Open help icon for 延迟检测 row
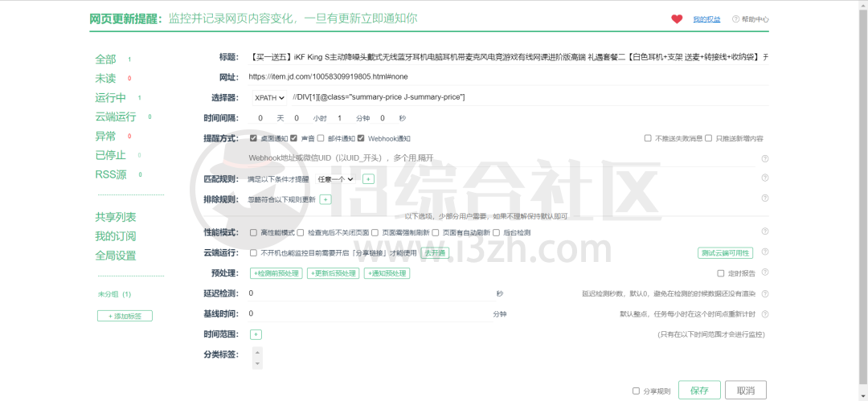The height and width of the screenshot is (401, 868). coord(765,293)
